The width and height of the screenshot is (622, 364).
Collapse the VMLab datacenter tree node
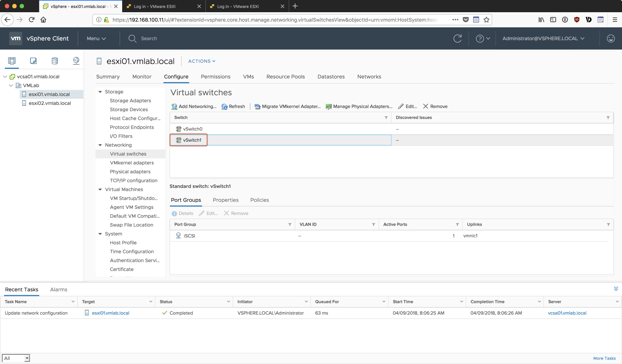pos(11,85)
